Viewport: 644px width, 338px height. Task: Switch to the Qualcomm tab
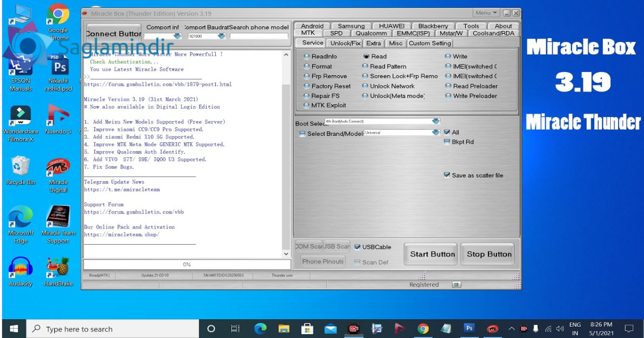[x=371, y=33]
